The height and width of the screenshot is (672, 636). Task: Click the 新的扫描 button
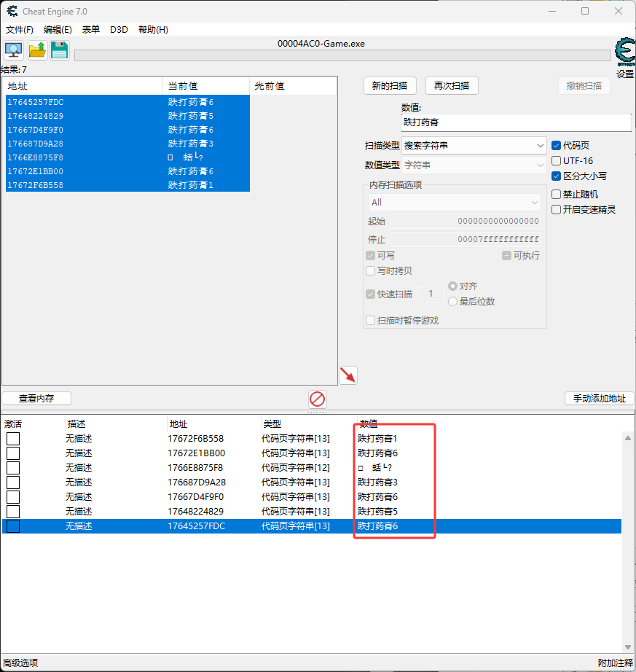pyautogui.click(x=390, y=86)
